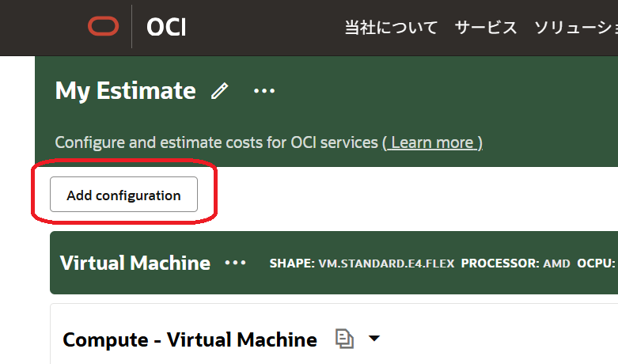Image resolution: width=618 pixels, height=364 pixels.
Task: Expand the Compute - Virtual Machine dropdown arrow
Action: (x=374, y=339)
